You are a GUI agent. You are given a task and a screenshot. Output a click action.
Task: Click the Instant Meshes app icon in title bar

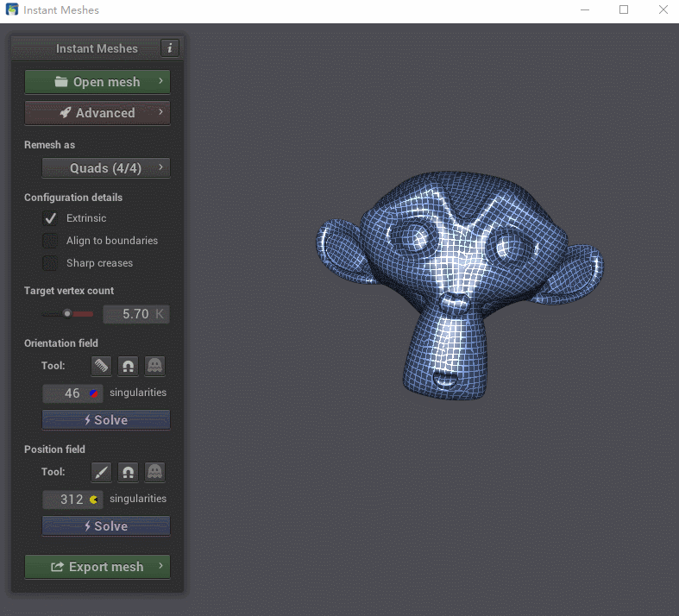[12, 9]
